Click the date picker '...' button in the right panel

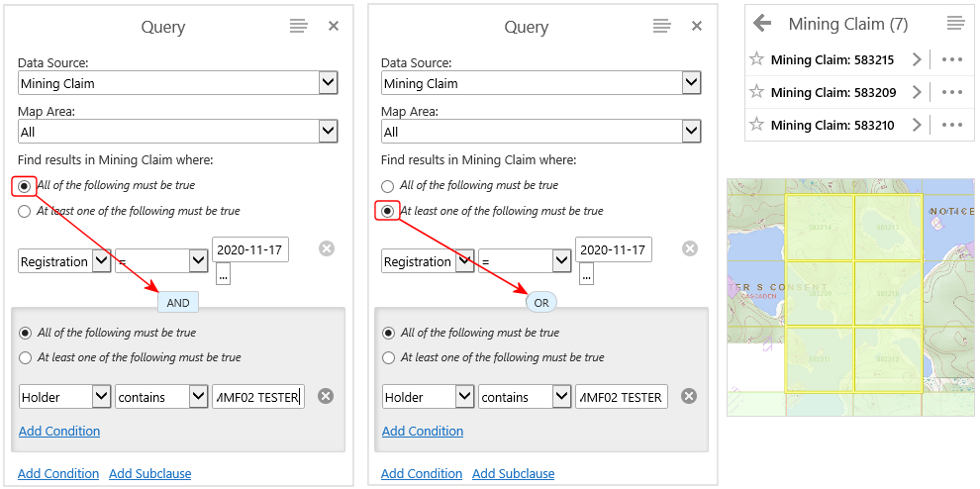tap(585, 276)
